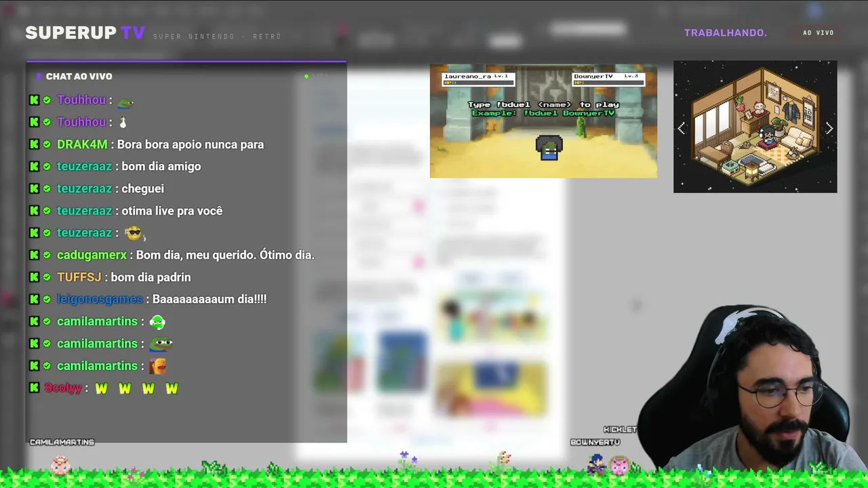Click the K badge next to Scolyy
868x488 pixels.
(35, 388)
